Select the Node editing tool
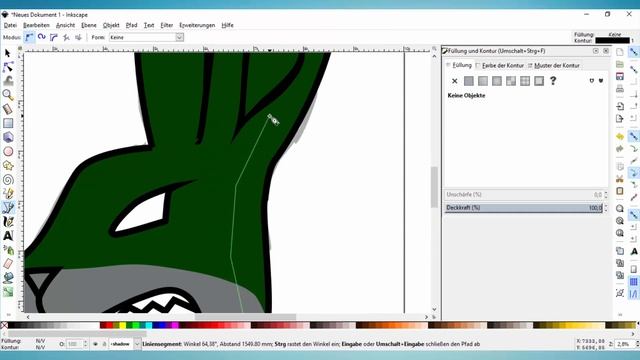640x360 pixels. [8, 67]
